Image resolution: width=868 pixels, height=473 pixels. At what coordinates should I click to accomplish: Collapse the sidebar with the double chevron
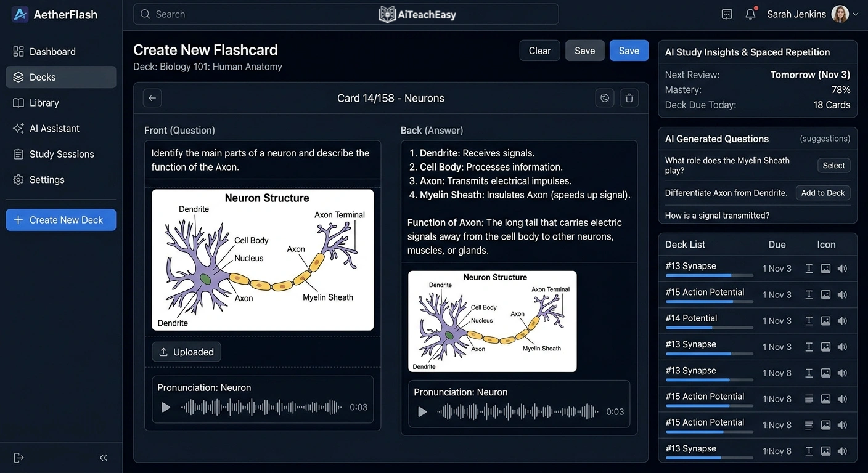coord(103,457)
